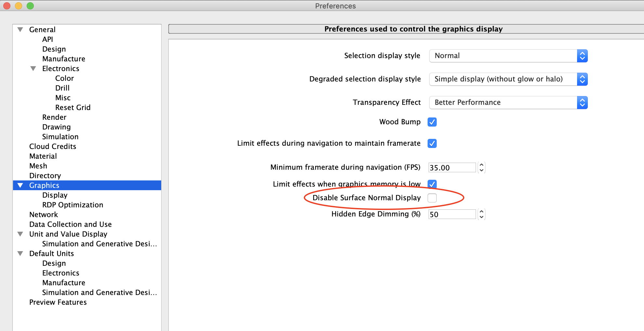Select Design under General

tap(54, 49)
